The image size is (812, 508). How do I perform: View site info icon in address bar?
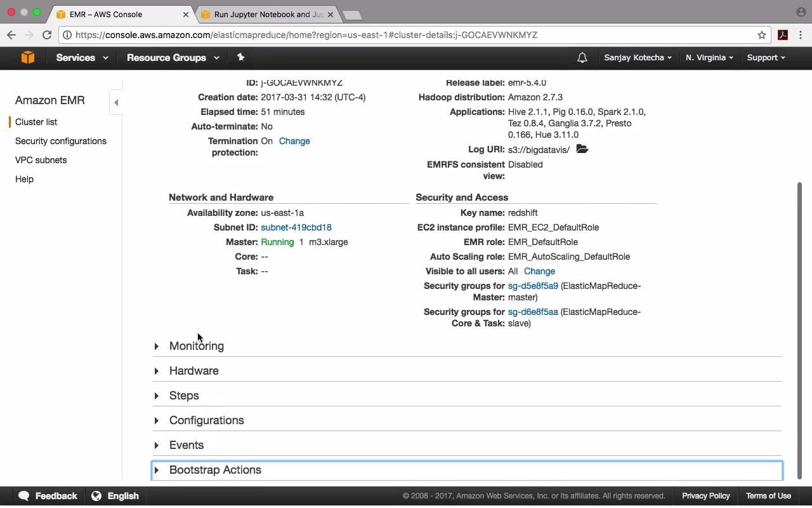67,35
